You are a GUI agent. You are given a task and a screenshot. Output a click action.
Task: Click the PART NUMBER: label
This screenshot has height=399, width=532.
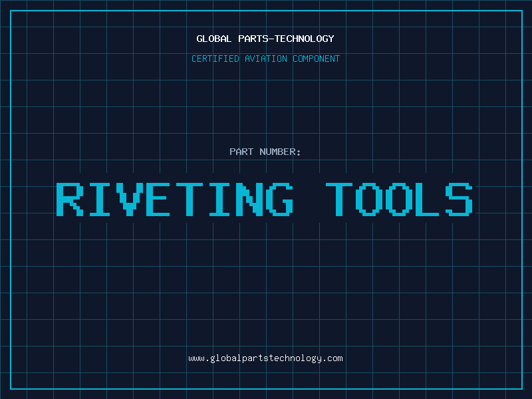click(265, 152)
